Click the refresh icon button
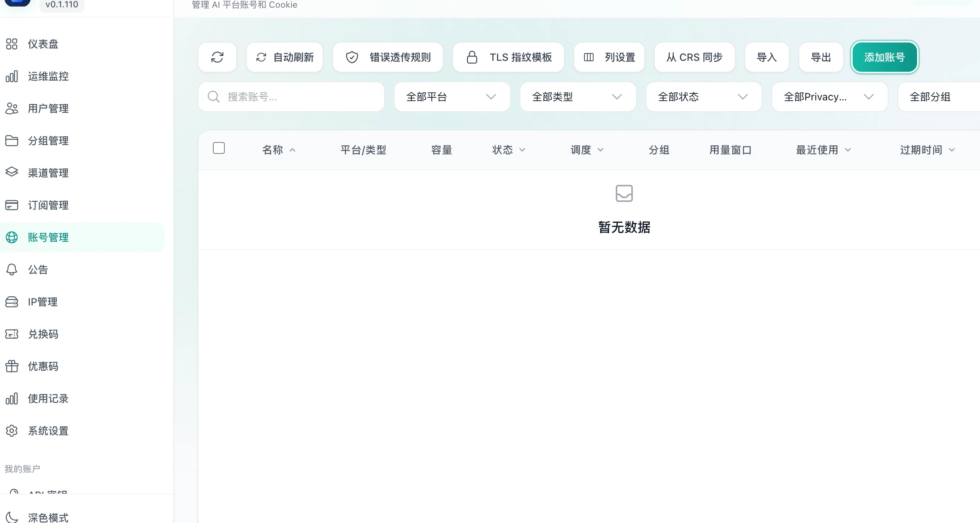Image resolution: width=980 pixels, height=523 pixels. [x=217, y=57]
